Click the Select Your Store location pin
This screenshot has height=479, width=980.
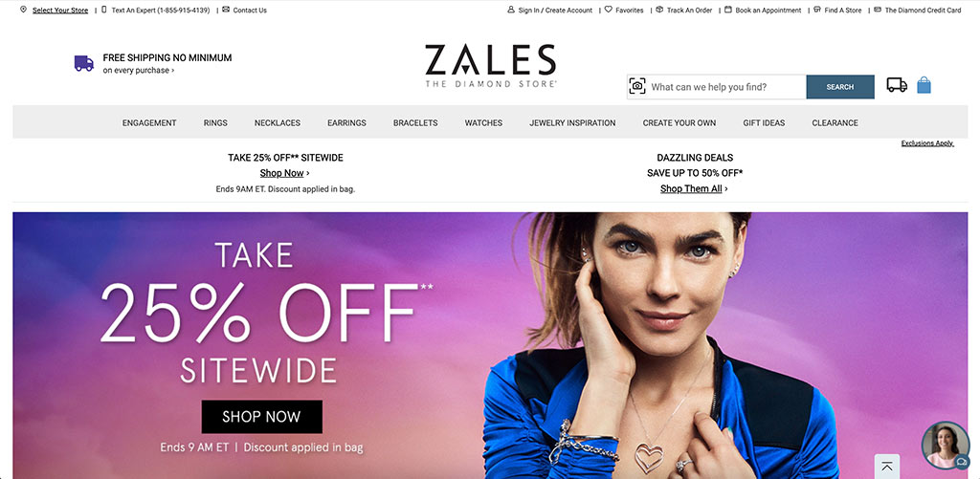(x=23, y=10)
